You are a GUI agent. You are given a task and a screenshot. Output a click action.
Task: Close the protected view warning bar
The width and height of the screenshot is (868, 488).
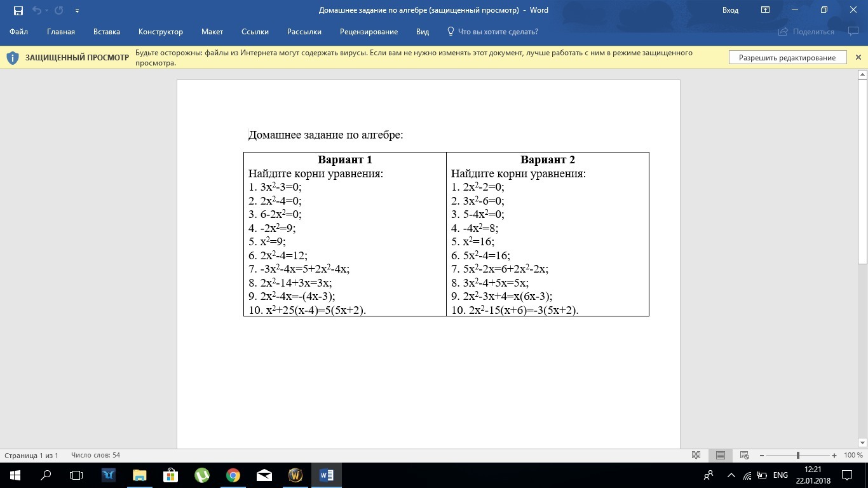coord(858,58)
